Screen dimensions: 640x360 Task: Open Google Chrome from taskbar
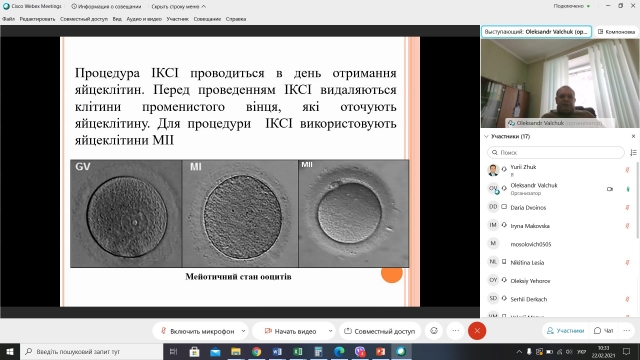point(256,351)
